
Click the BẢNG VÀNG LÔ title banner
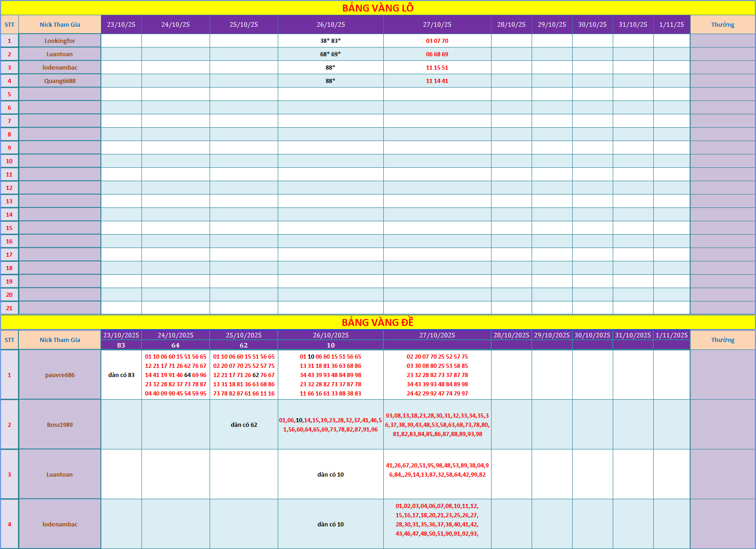tap(378, 8)
